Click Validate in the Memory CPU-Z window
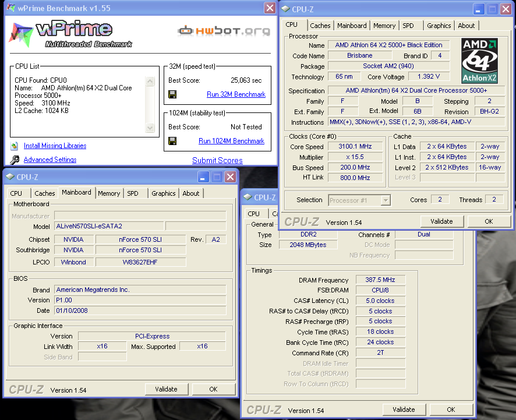 (x=404, y=410)
